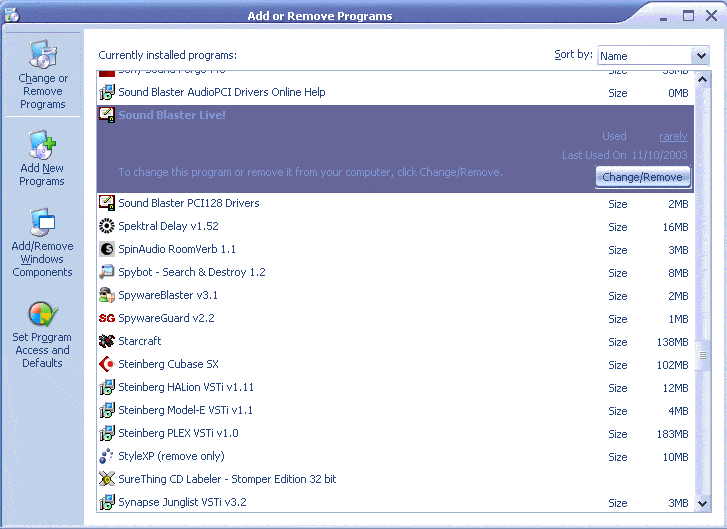Click the Steinberg Cubase SX icon
Viewport: 727px width, 529px height.
click(107, 364)
